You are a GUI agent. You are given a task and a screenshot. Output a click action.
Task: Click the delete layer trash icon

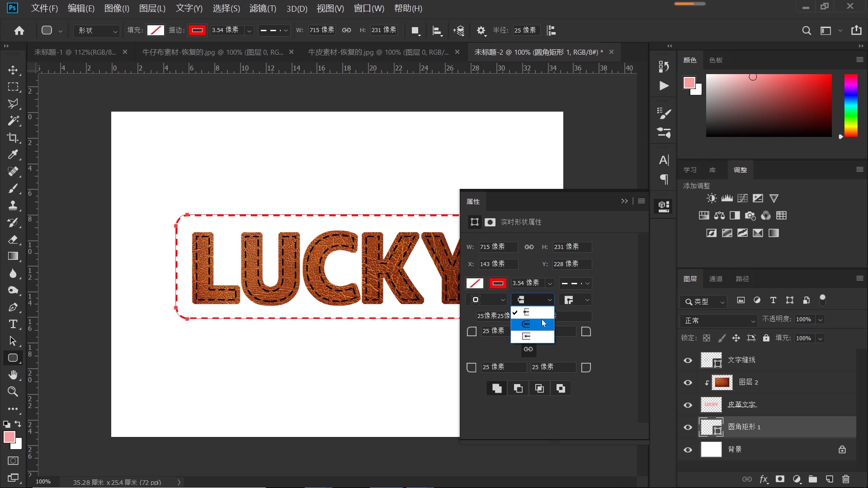(x=846, y=479)
